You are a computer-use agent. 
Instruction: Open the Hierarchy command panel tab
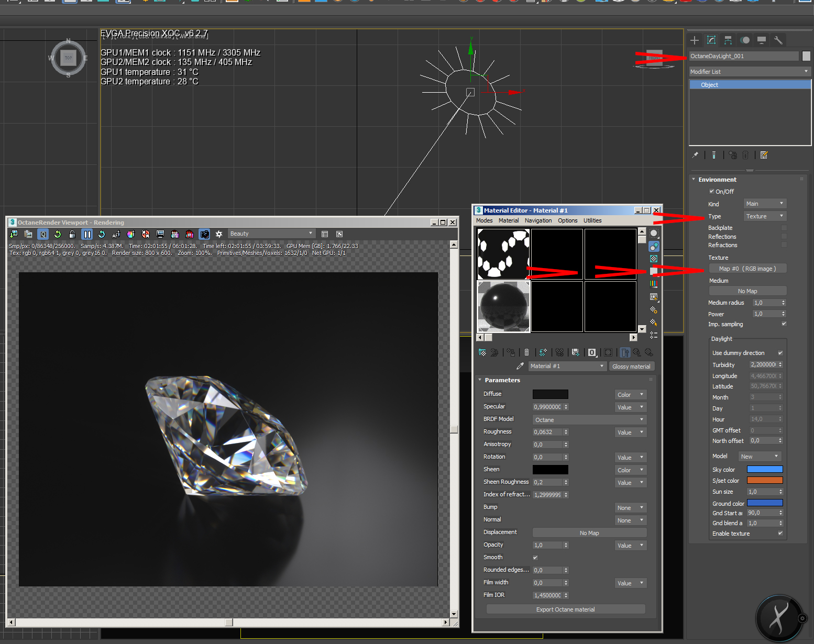point(728,40)
